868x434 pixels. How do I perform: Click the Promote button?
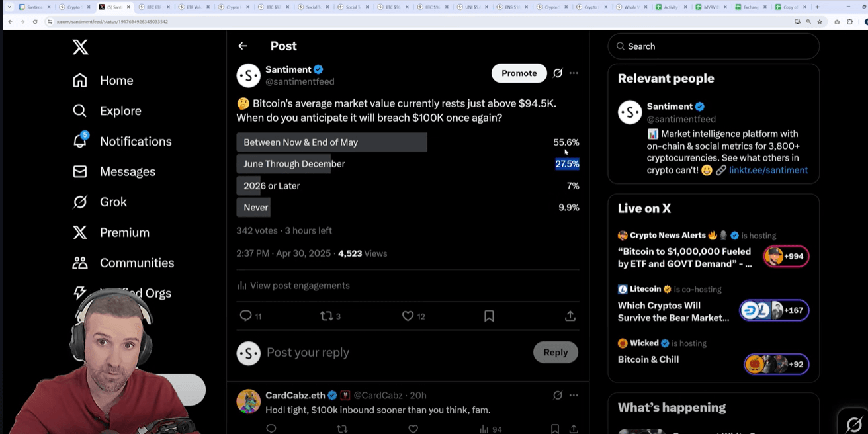point(519,73)
